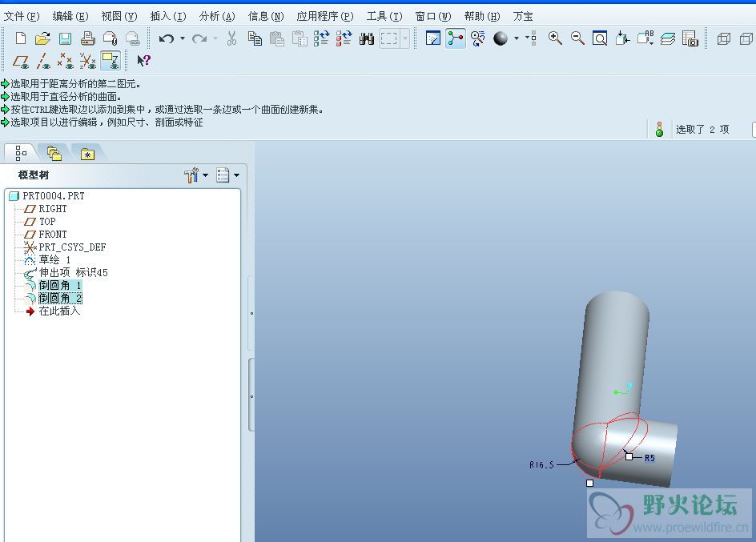The height and width of the screenshot is (542, 756).
Task: Open the appearance sphere dropdown arrow
Action: 516,38
